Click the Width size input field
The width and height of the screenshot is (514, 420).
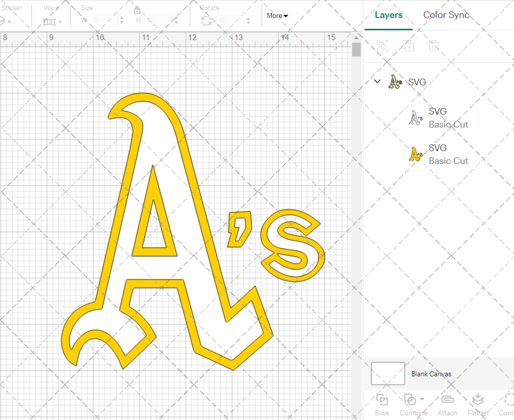pos(104,21)
